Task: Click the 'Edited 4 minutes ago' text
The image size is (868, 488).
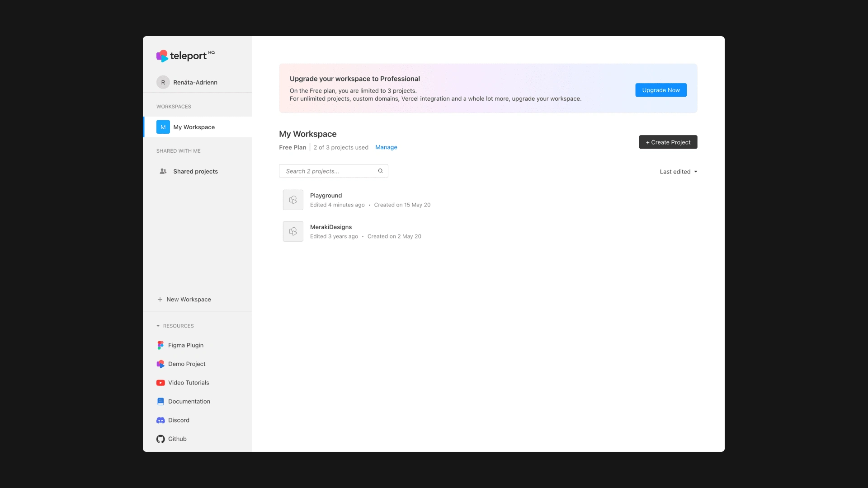Action: [x=337, y=205]
